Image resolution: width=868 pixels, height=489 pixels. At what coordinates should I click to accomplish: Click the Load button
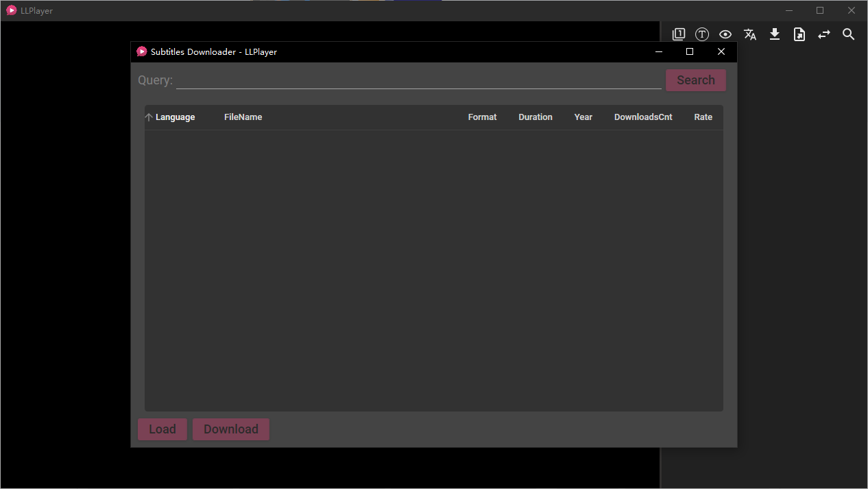pyautogui.click(x=162, y=429)
